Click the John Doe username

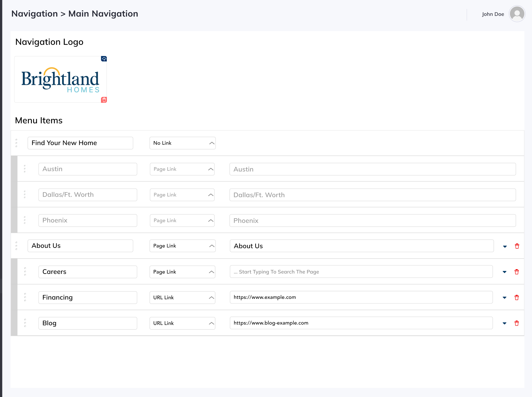(493, 14)
